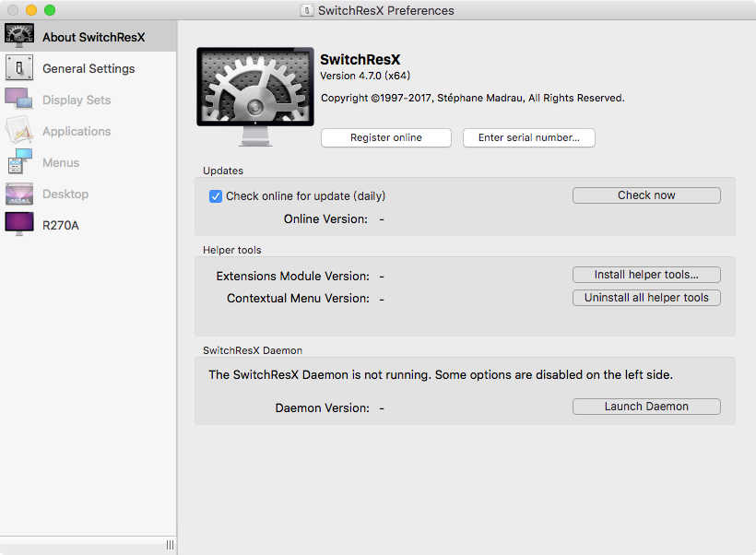Click the About SwitchResX gear monitor icon
Viewport: 756px width, 555px height.
[19, 36]
